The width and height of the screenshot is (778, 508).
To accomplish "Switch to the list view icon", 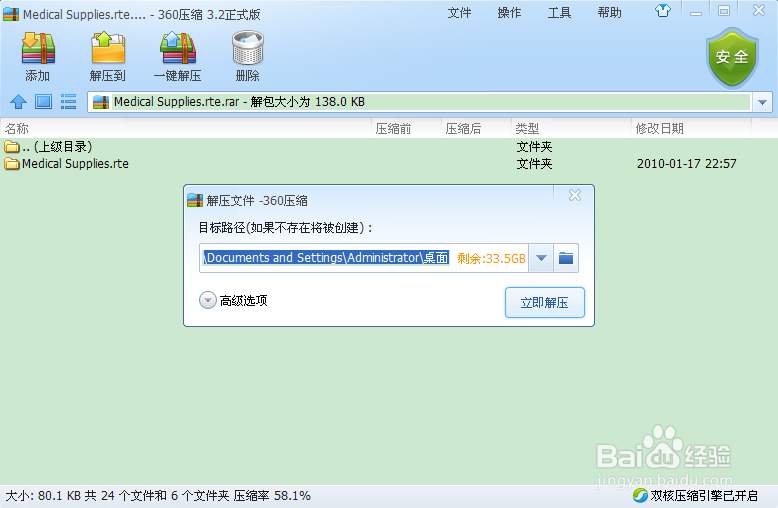I will point(68,102).
